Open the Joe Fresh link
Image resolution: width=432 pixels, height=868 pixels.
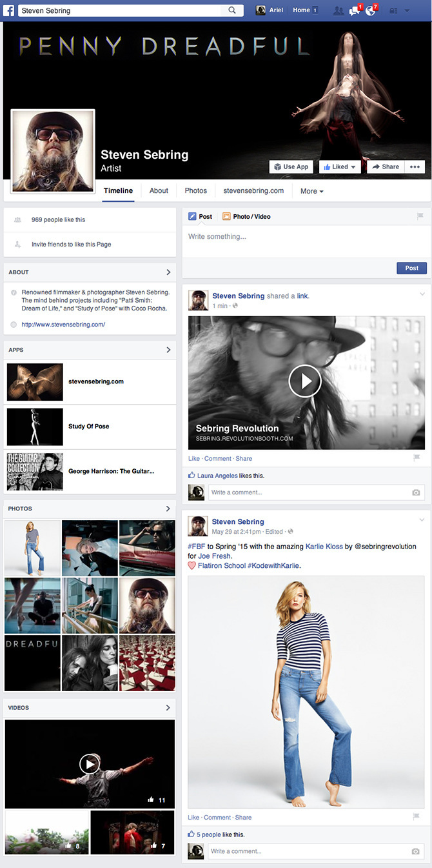pos(215,556)
